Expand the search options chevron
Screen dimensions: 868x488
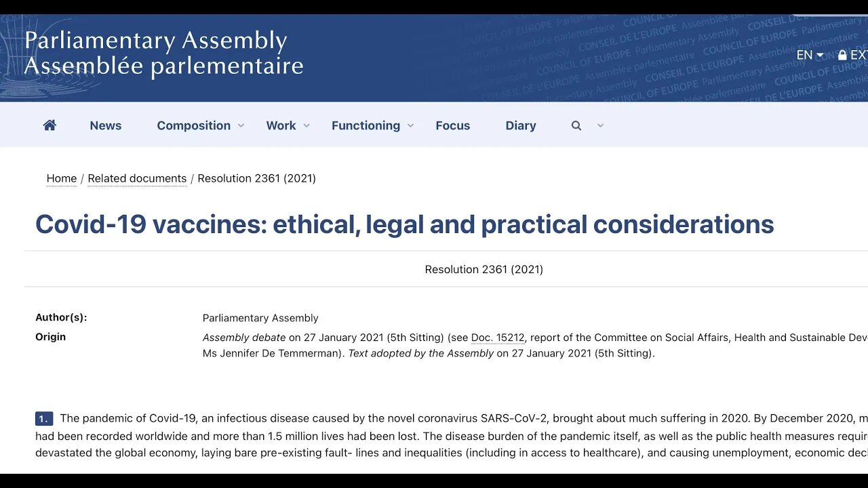pyautogui.click(x=600, y=125)
